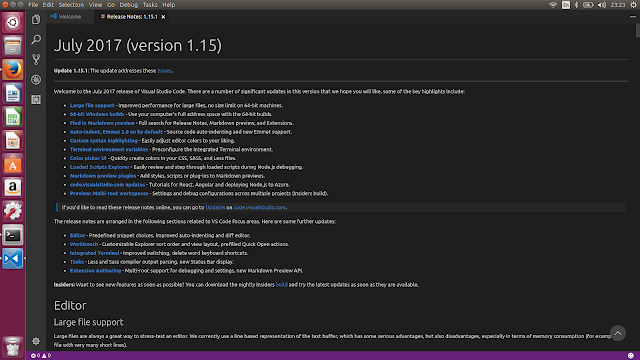This screenshot has width=640, height=360.
Task: Open LibreOffice Calc from dock
Action: tap(13, 117)
